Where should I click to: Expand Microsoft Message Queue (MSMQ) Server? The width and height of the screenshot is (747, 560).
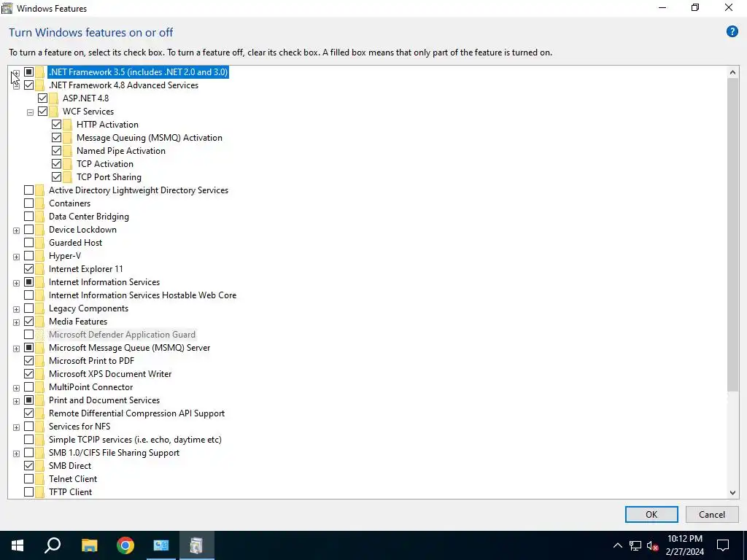[16, 349]
